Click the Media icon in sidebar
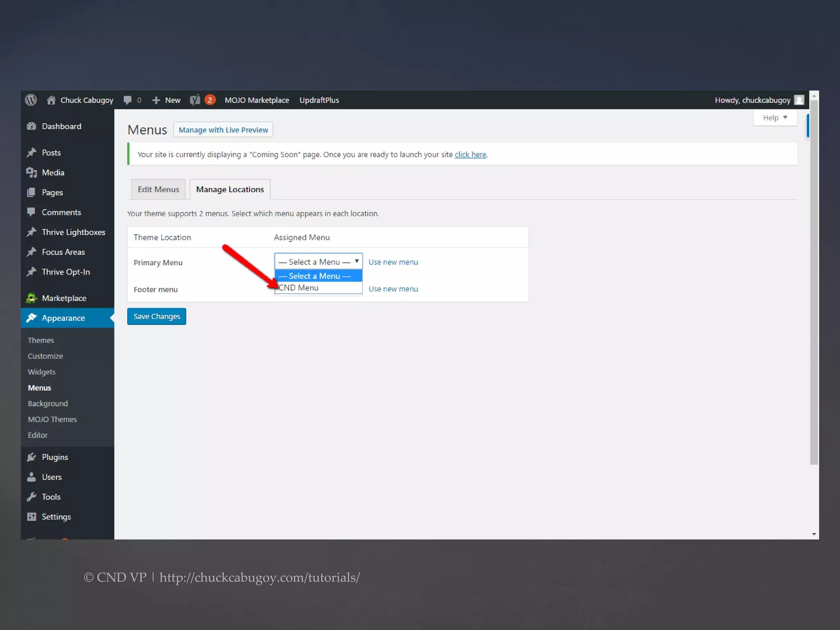Screen dimensions: 840x630 [x=32, y=173]
